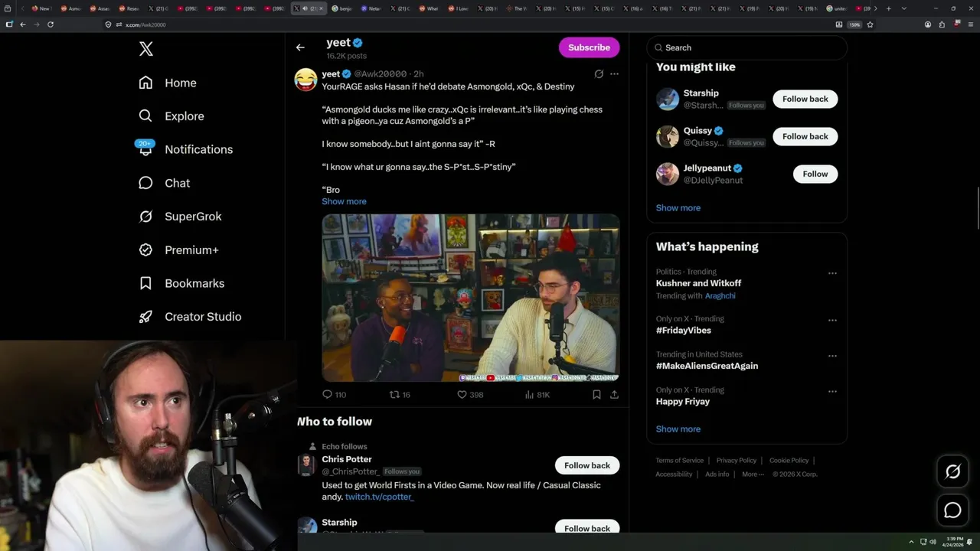Open Terms of Service link
The image size is (980, 551).
[679, 461]
